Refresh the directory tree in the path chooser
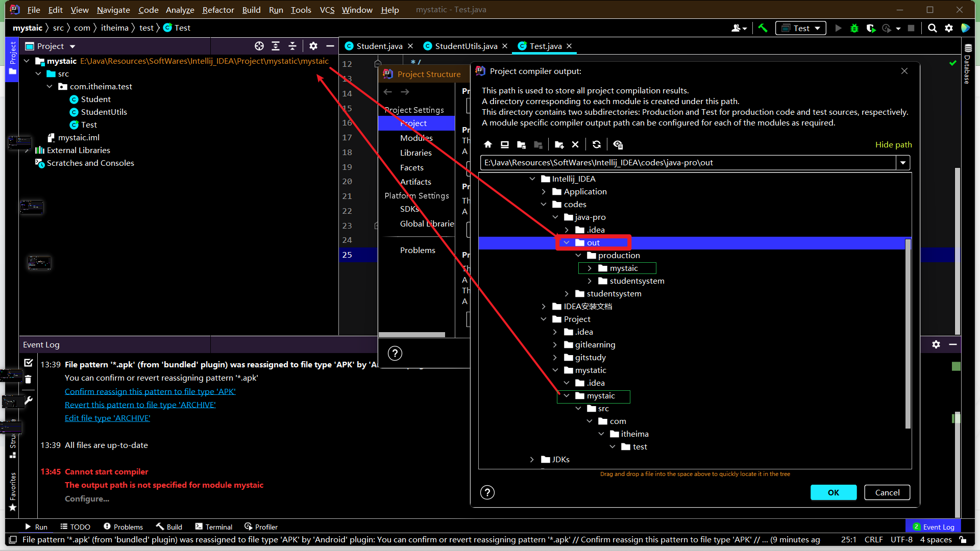980x551 pixels. point(596,144)
